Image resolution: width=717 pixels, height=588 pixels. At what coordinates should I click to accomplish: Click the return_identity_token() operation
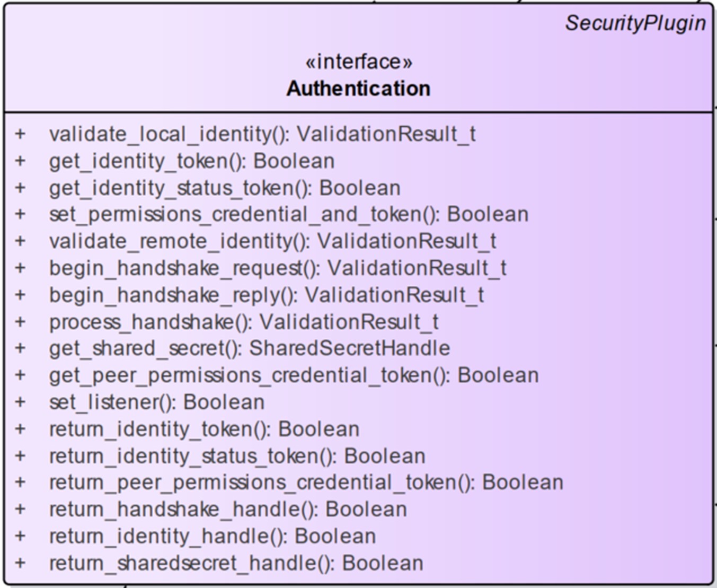pyautogui.click(x=204, y=429)
